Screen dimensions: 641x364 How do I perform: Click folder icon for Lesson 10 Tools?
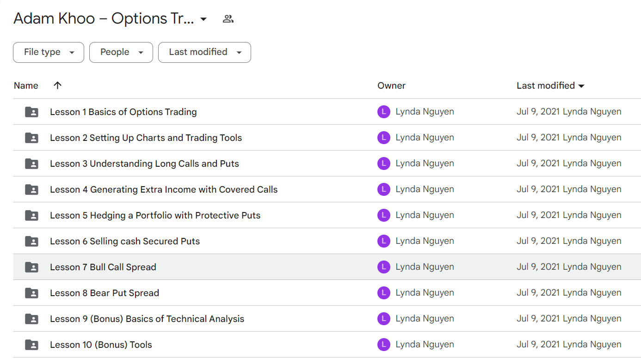(31, 345)
